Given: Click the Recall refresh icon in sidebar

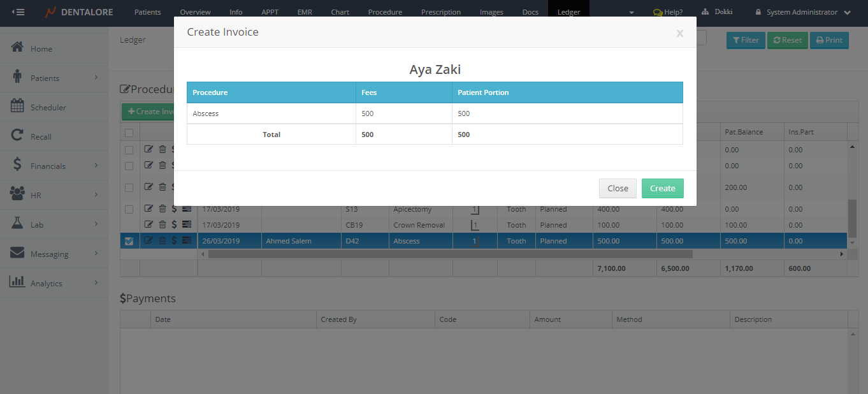Looking at the screenshot, I should click(18, 136).
